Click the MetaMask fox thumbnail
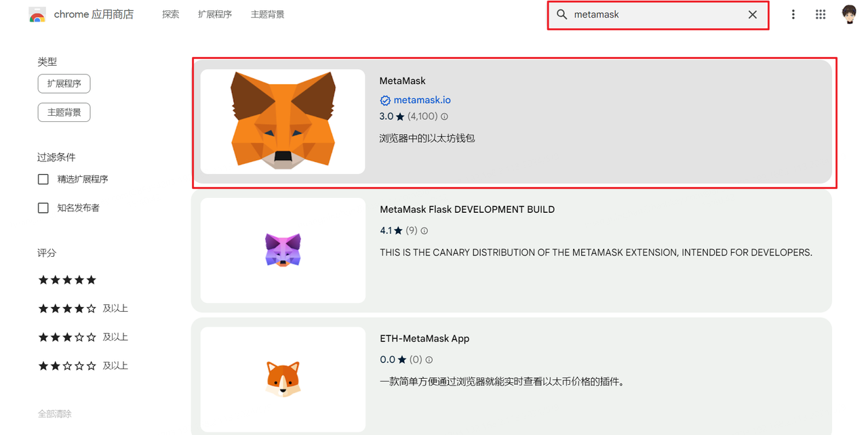Screen dimensions: 868x435 tap(283, 122)
